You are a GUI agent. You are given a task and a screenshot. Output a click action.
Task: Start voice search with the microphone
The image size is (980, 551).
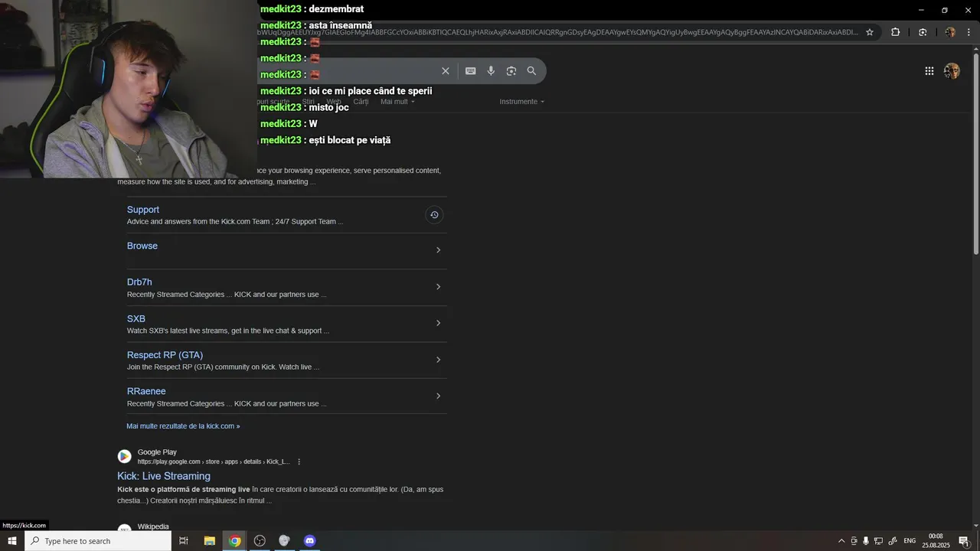[491, 70]
